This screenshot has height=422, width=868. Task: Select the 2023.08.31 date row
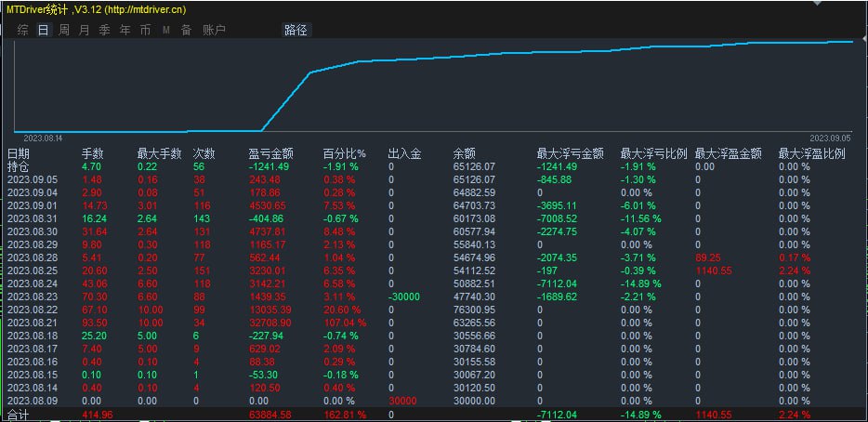coord(32,218)
